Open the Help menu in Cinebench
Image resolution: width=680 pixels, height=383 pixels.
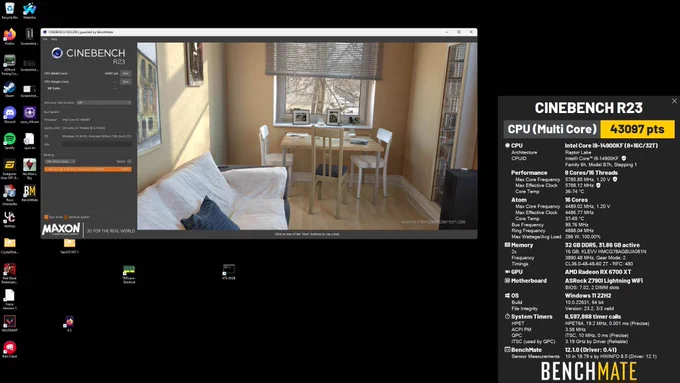tap(54, 39)
